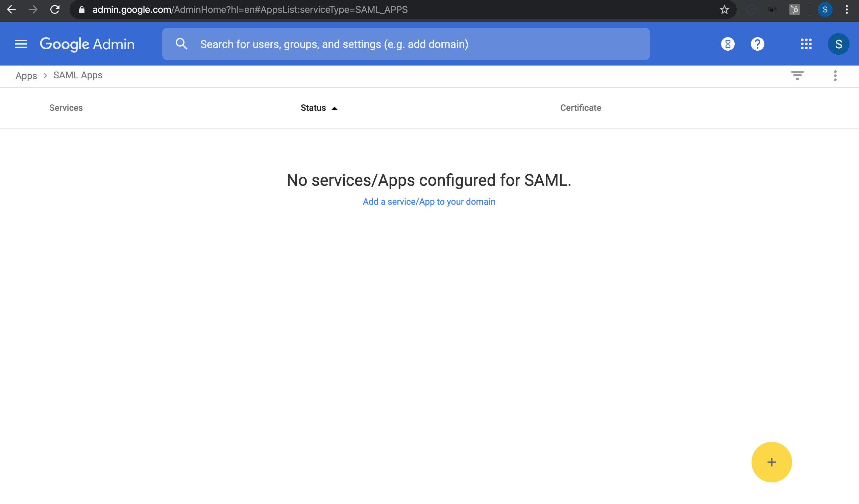
Task: Expand Apps breadcrumb navigation menu
Action: pyautogui.click(x=26, y=76)
